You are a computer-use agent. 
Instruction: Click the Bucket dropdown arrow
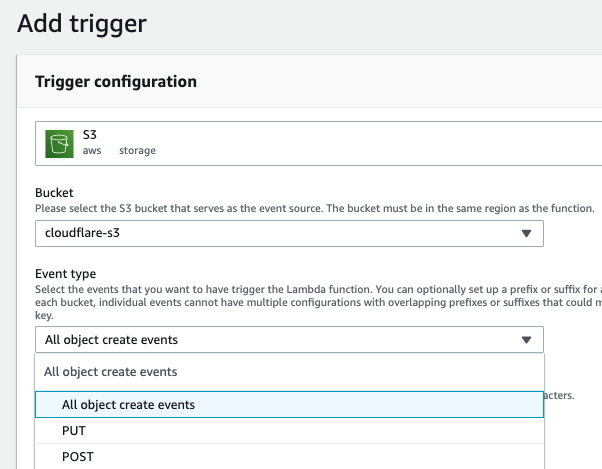526,233
